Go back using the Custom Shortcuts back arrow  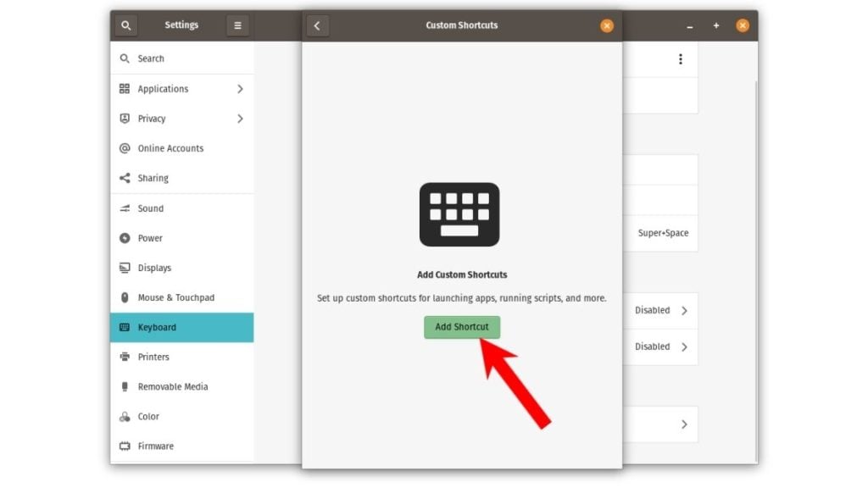point(317,25)
